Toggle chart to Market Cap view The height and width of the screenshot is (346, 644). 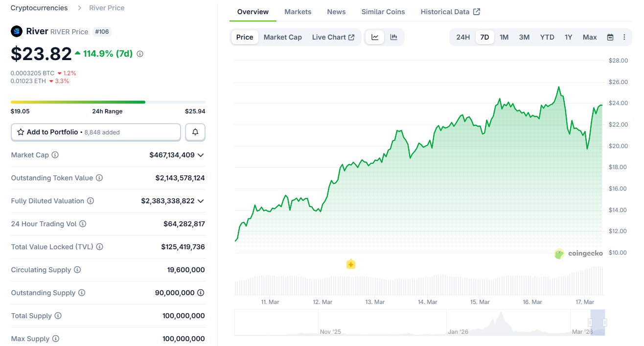282,37
